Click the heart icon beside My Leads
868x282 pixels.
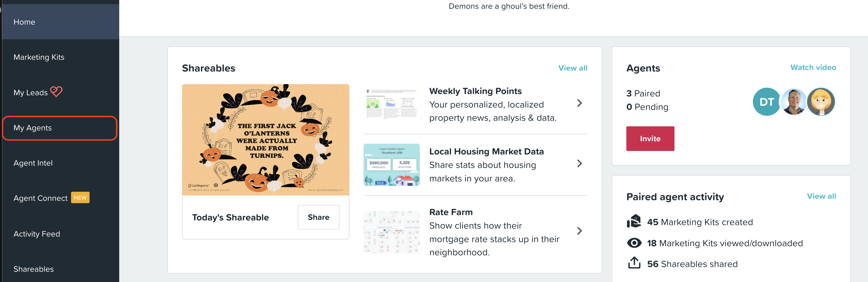(x=56, y=91)
